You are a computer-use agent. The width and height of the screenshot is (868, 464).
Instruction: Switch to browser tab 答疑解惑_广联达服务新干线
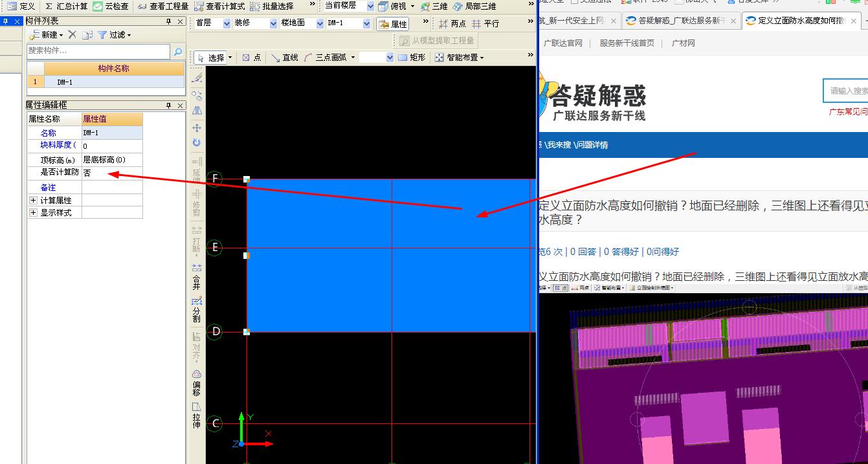click(x=681, y=21)
